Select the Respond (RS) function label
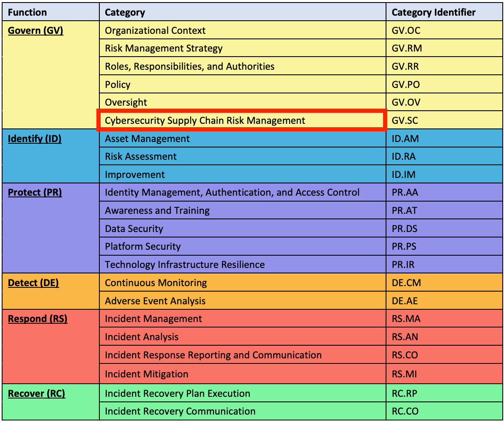504x423 pixels. click(x=36, y=319)
